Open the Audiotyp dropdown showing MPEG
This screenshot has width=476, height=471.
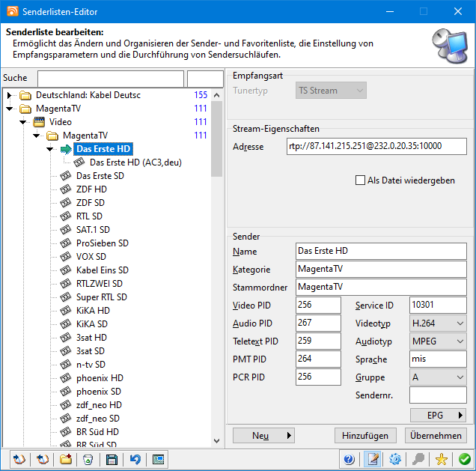click(438, 341)
